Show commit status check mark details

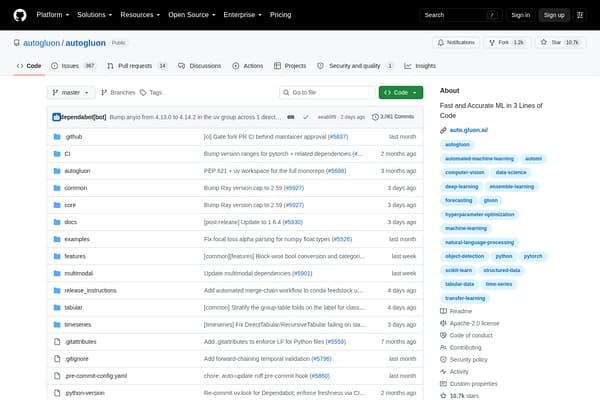[305, 117]
